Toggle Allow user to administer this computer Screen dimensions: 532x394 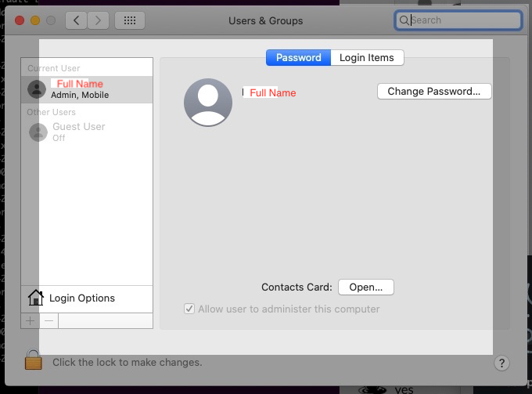click(189, 309)
